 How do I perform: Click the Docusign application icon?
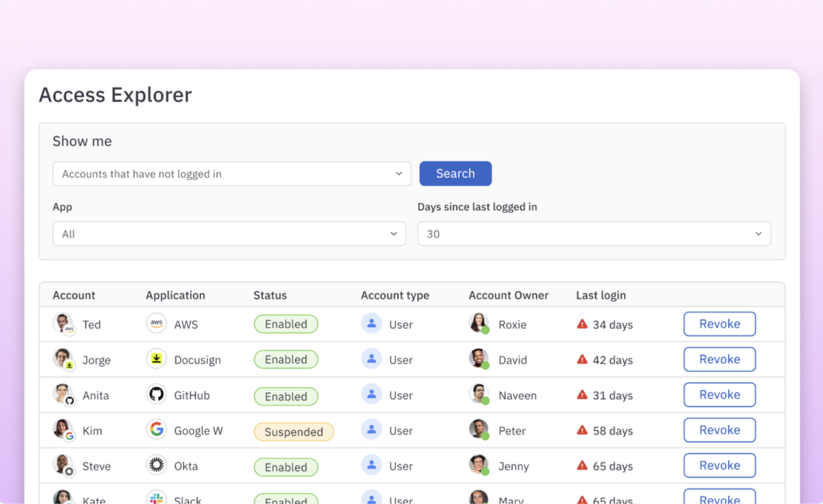[x=156, y=358]
